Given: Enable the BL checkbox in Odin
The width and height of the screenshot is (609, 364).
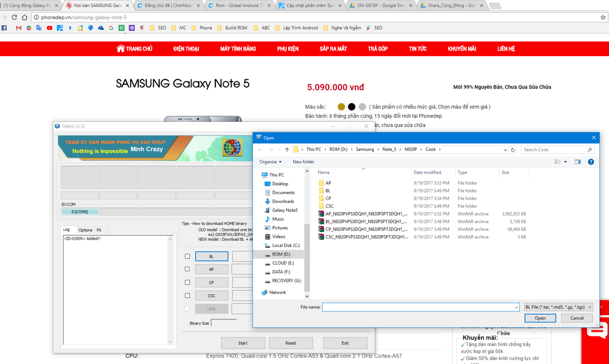Looking at the screenshot, I should point(187,256).
